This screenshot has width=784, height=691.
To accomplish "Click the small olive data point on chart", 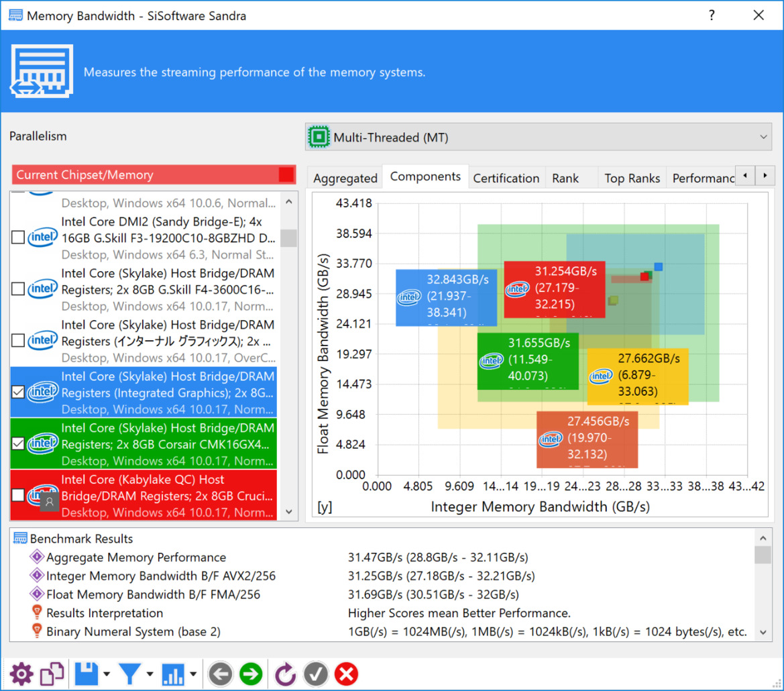I will (x=614, y=300).
